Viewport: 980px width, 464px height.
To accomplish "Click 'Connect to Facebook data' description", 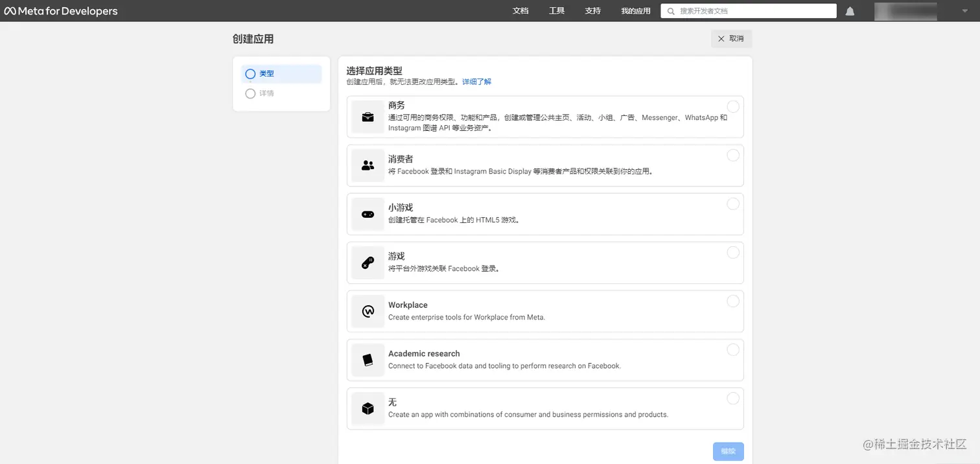I will coord(504,365).
